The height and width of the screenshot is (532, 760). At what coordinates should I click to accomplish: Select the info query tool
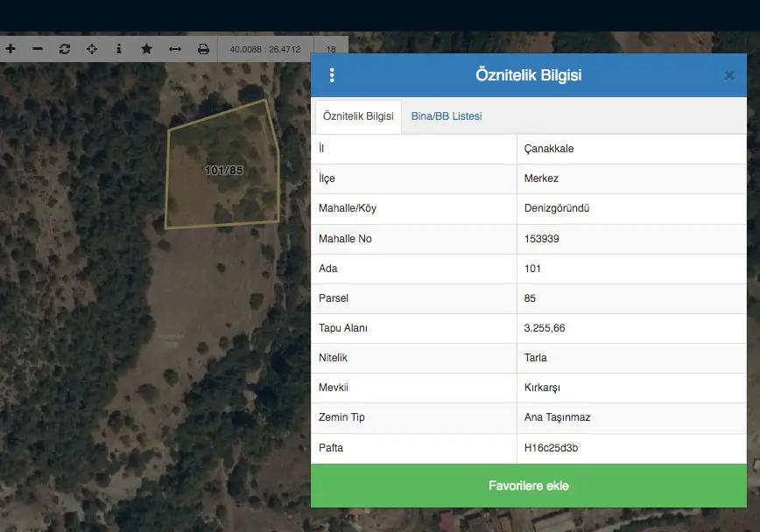(119, 49)
